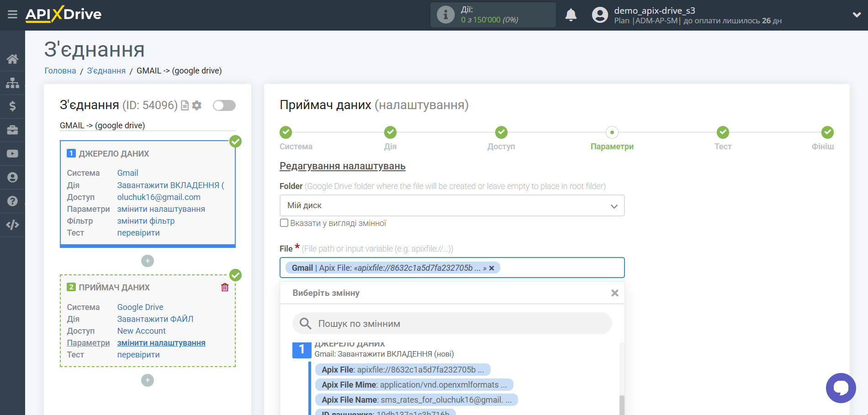Screen dimensions: 868x415
Task: Go to the Тест step
Action: (x=723, y=132)
